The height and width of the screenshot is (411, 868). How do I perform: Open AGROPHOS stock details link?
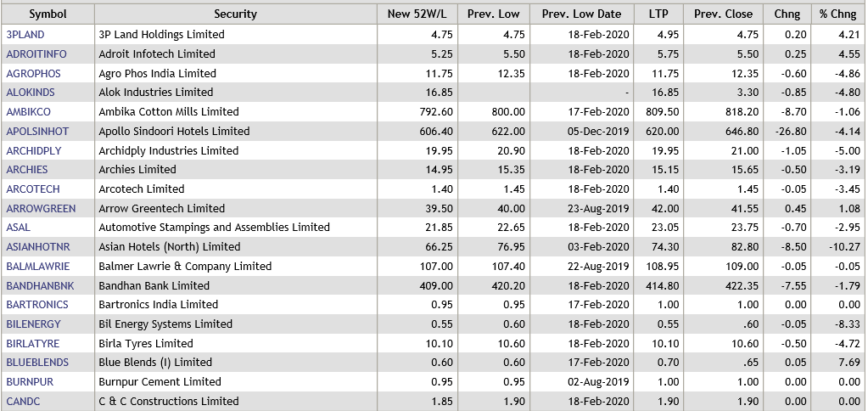tap(33, 73)
